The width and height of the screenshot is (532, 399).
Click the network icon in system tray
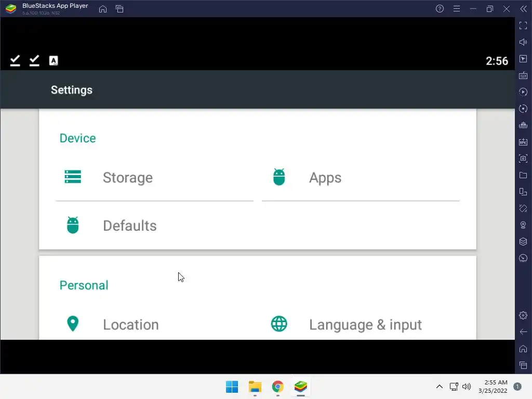[454, 387]
